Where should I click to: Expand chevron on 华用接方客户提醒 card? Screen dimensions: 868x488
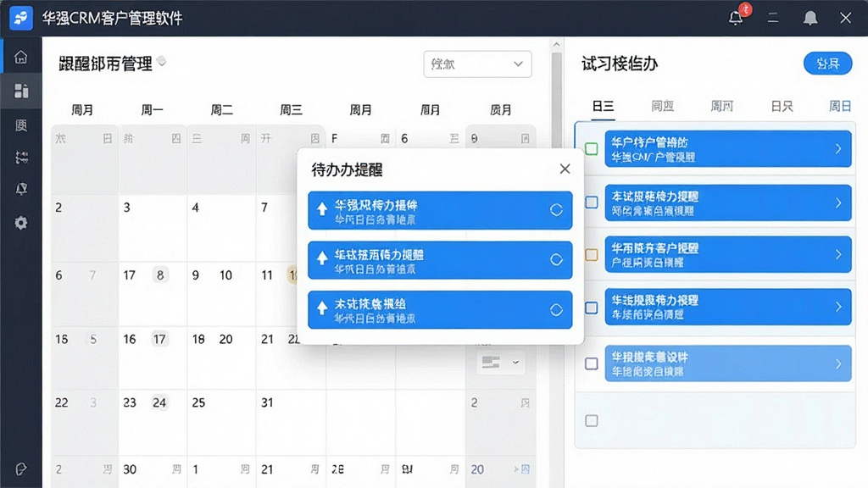[838, 254]
